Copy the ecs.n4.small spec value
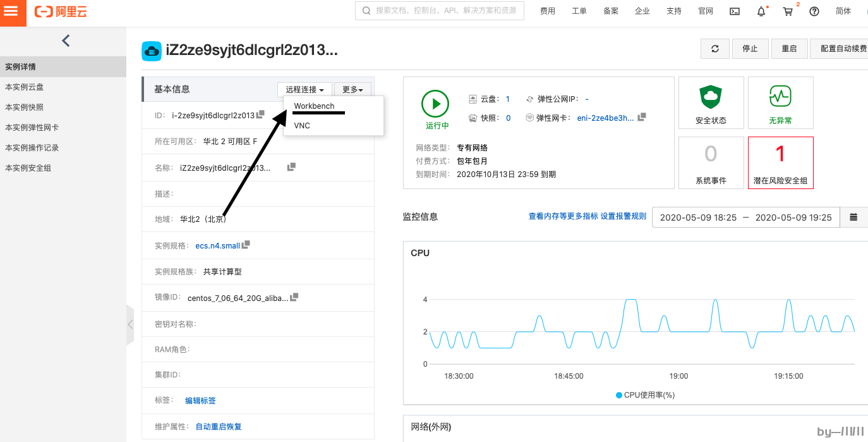868x442 pixels. click(x=246, y=244)
